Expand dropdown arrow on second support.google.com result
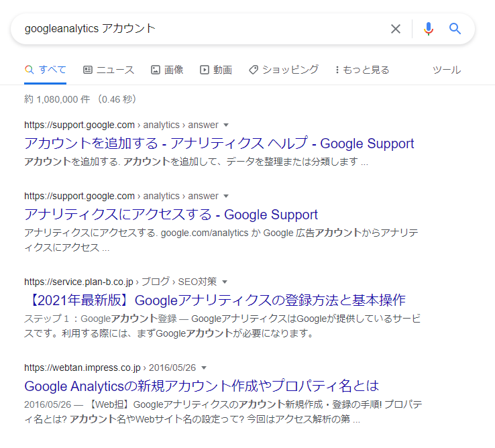The width and height of the screenshot is (495, 448). pos(226,196)
